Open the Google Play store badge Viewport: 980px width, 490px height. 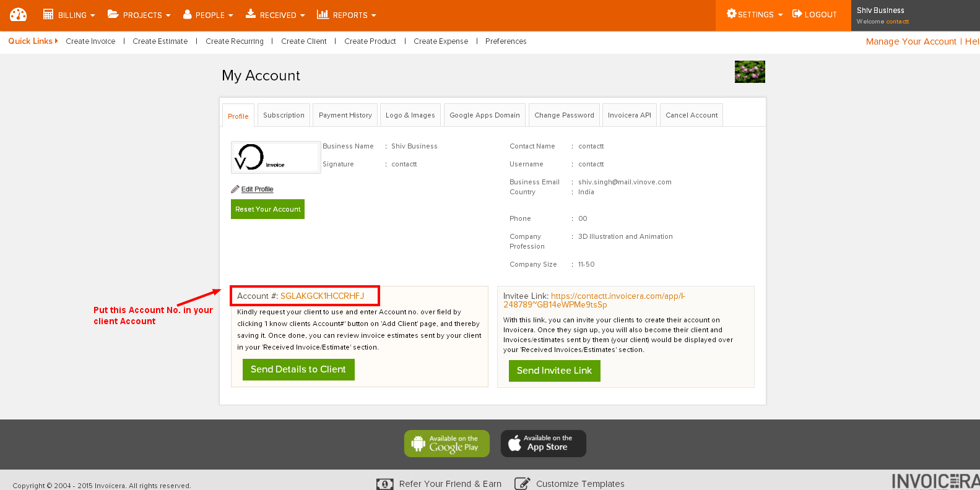click(447, 444)
